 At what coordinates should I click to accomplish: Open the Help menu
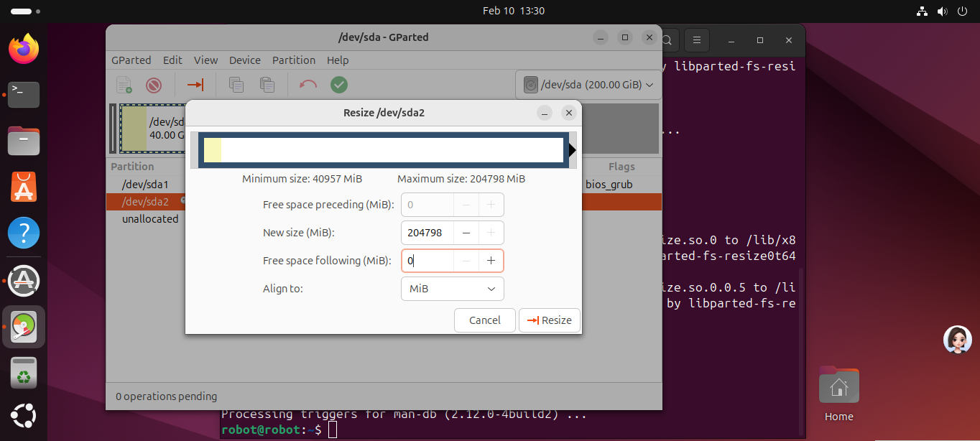338,60
